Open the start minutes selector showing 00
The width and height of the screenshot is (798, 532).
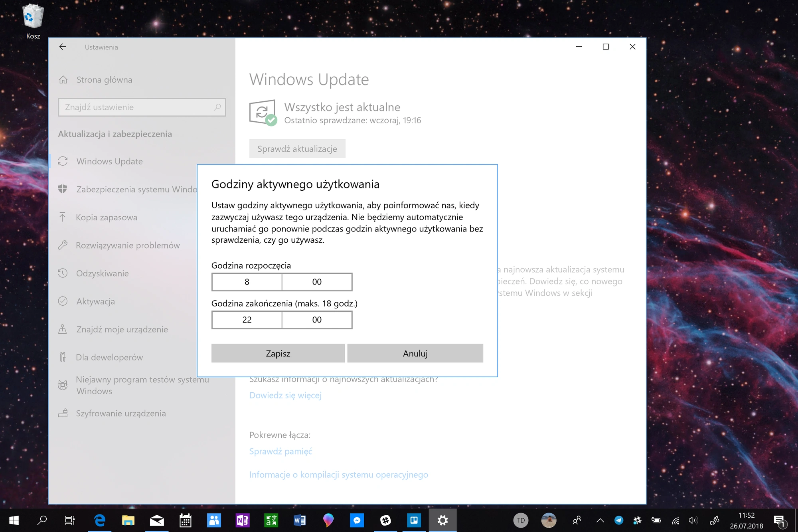pos(317,282)
